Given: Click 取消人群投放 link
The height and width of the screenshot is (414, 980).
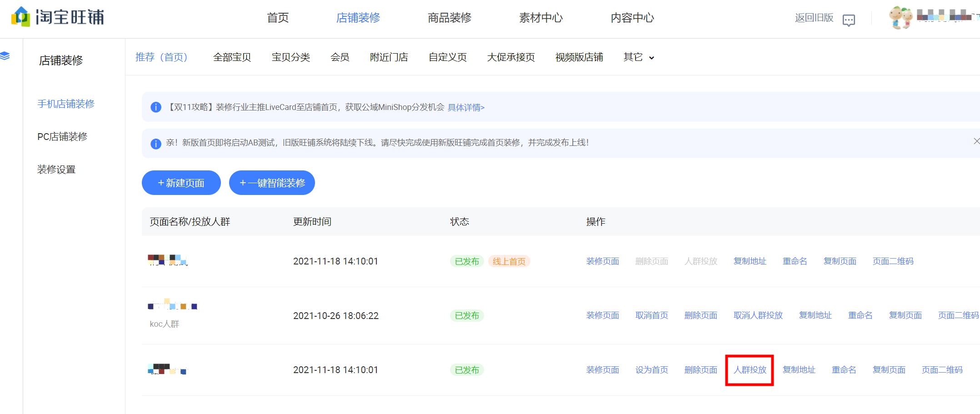Looking at the screenshot, I should click(x=758, y=315).
